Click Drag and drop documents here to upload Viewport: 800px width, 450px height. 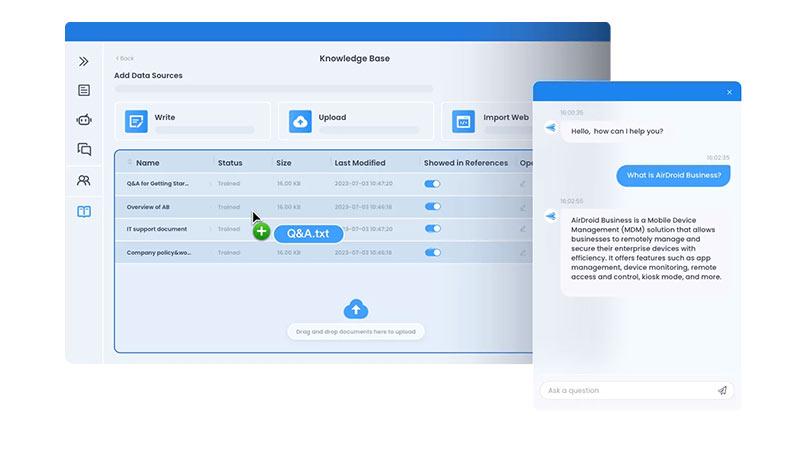(x=356, y=332)
